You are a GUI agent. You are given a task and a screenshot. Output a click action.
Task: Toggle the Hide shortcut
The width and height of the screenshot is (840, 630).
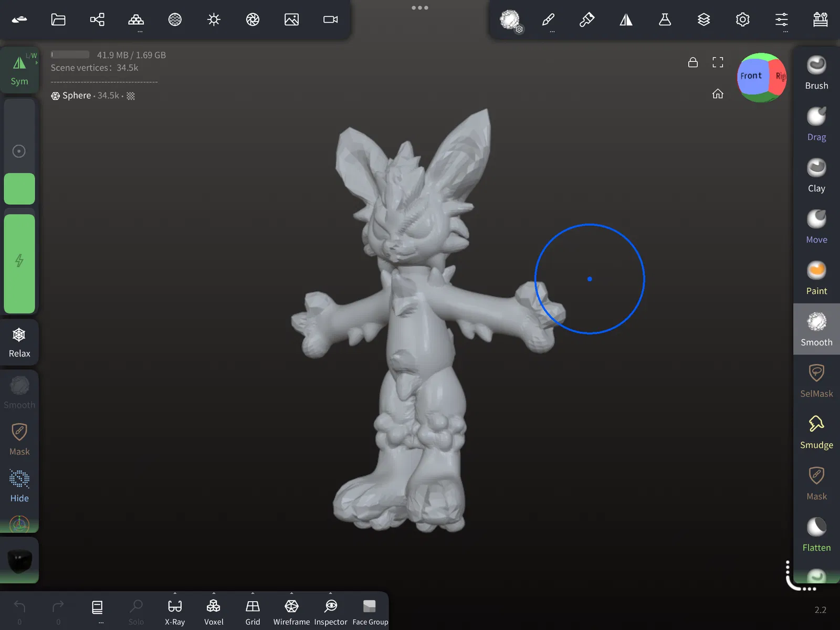pyautogui.click(x=19, y=487)
